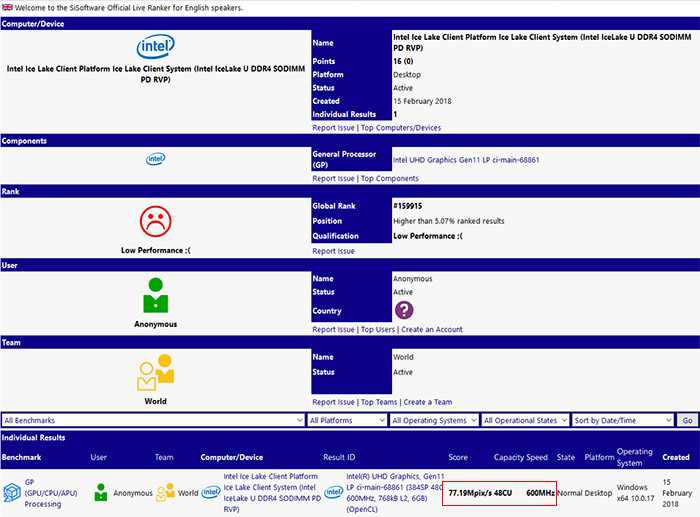Viewport: 700px width, 517px height.
Task: Click the Capacity Speed column header
Action: click(521, 457)
